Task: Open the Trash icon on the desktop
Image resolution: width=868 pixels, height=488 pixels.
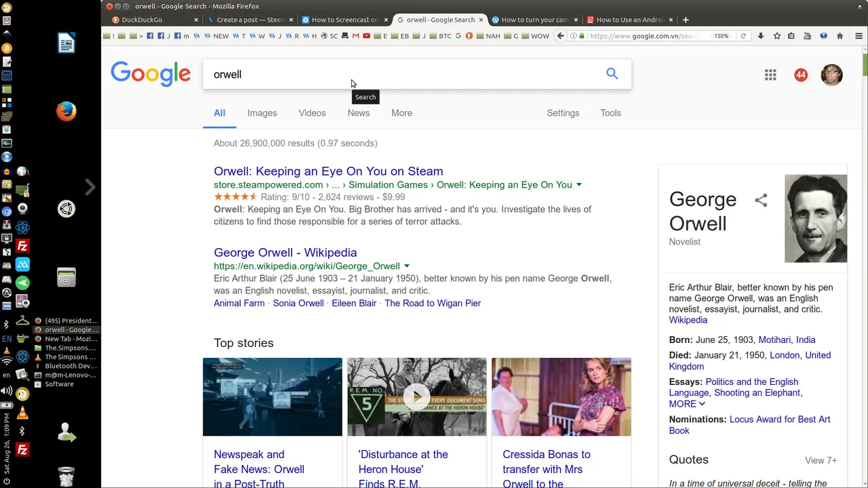Action: [66, 476]
